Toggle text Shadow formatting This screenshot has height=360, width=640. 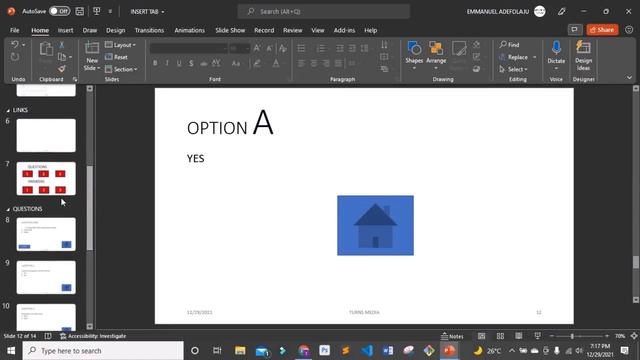pyautogui.click(x=191, y=63)
